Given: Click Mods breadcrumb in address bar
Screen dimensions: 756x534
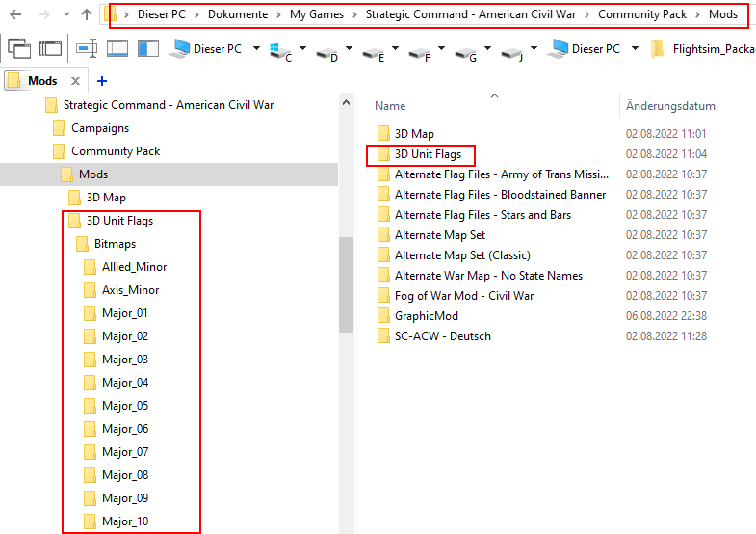Looking at the screenshot, I should [x=723, y=14].
